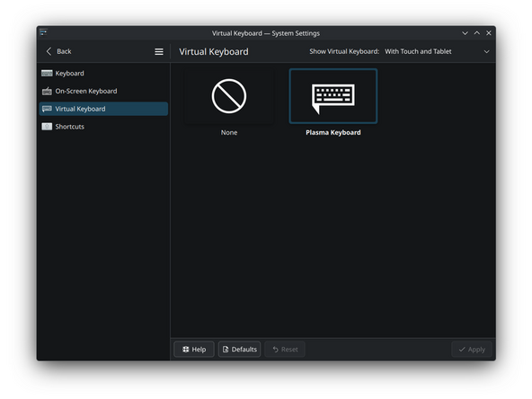This screenshot has width=532, height=399.
Task: Restore settings with the Defaults button
Action: 240,350
